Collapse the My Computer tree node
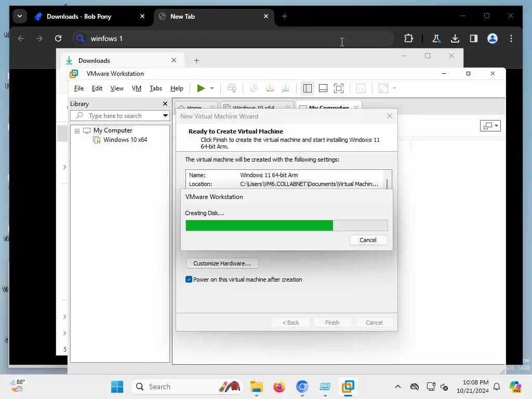The height and width of the screenshot is (399, 532). click(x=77, y=131)
